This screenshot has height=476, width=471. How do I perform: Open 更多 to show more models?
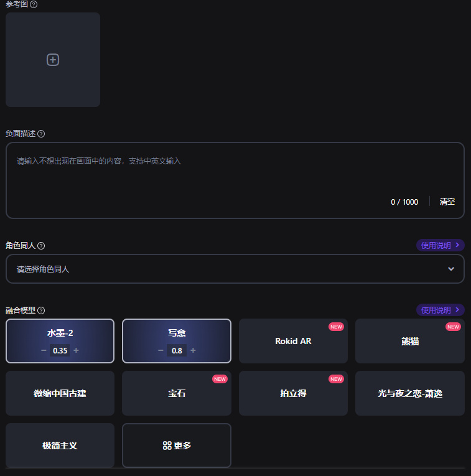tap(177, 446)
